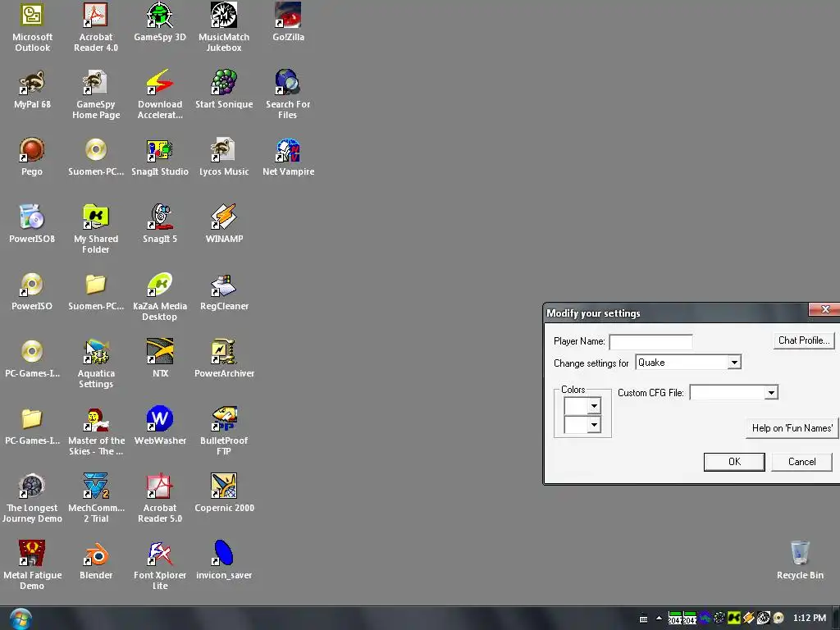Click Cancel in Modify your settings
Screen dimensions: 840x630
(x=801, y=462)
